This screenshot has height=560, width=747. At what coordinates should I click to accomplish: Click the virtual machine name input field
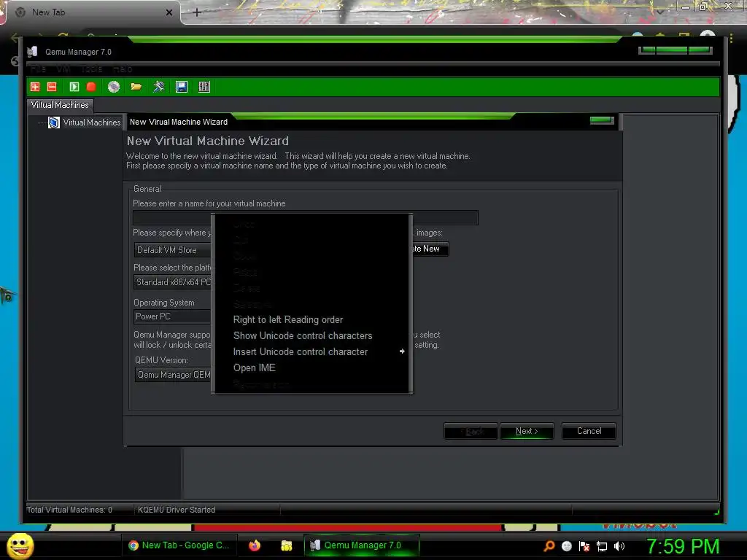306,217
